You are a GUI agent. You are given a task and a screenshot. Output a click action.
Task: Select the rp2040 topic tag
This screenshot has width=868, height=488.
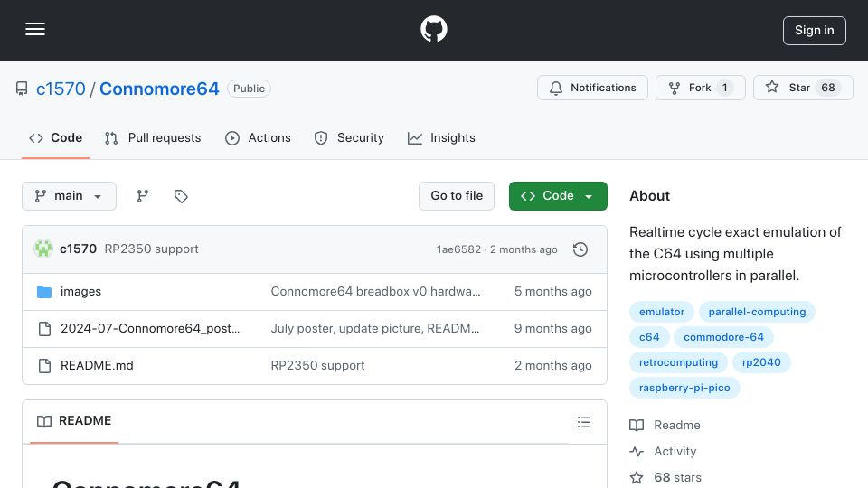pos(761,363)
